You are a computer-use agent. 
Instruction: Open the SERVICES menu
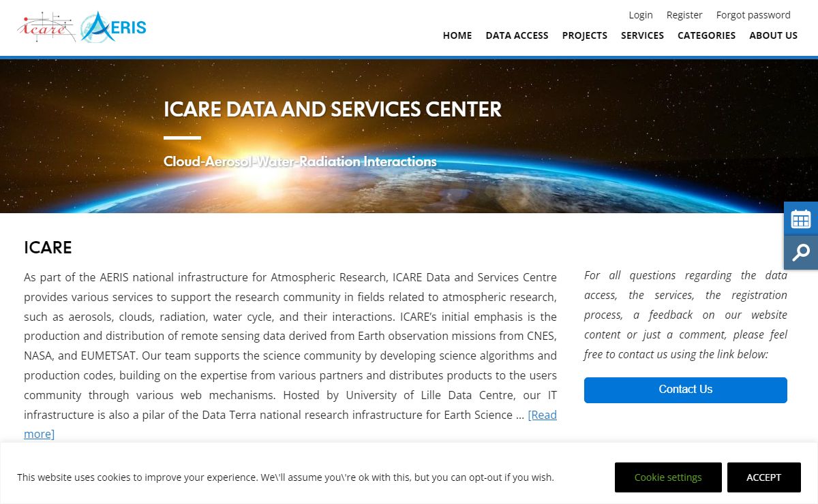pyautogui.click(x=642, y=35)
